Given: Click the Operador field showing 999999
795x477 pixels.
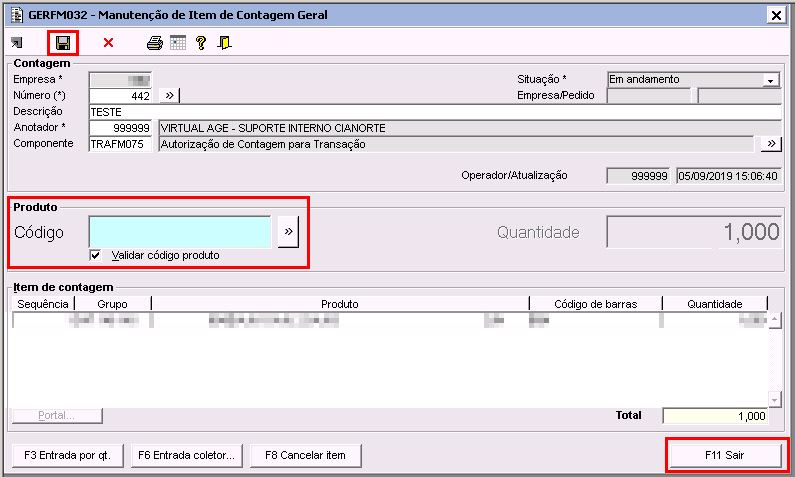Looking at the screenshot, I should [x=638, y=176].
